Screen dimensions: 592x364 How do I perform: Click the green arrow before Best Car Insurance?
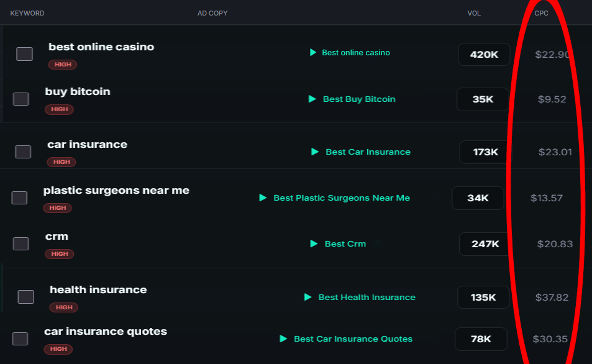click(x=315, y=152)
